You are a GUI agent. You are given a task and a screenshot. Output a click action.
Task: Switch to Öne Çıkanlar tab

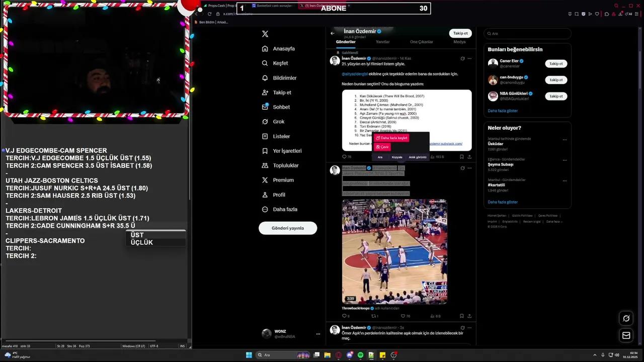click(422, 42)
